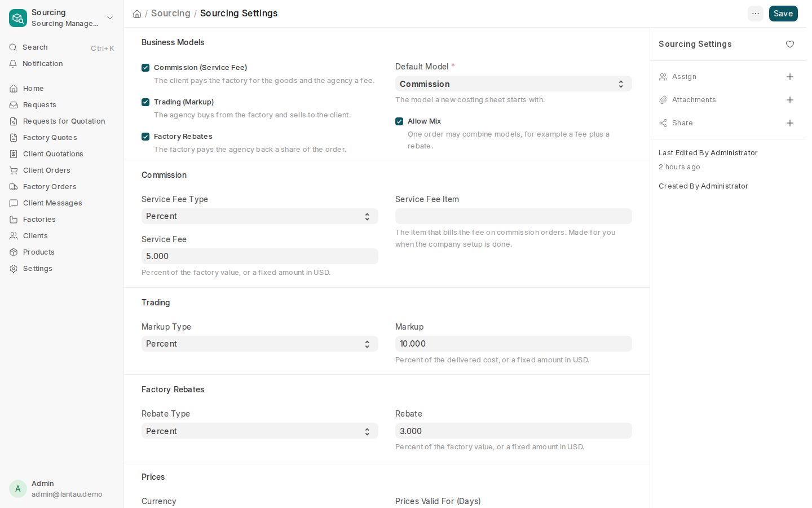Uncheck the Trading (Markup) checkbox

145,102
